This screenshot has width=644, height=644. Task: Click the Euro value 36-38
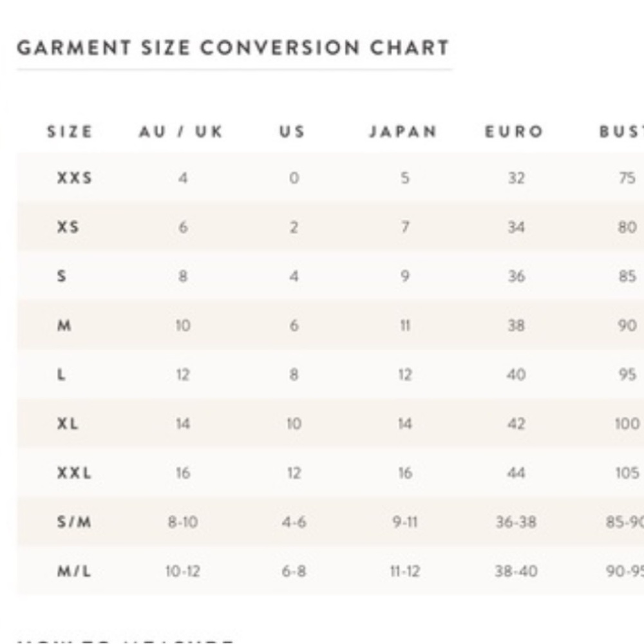(516, 522)
